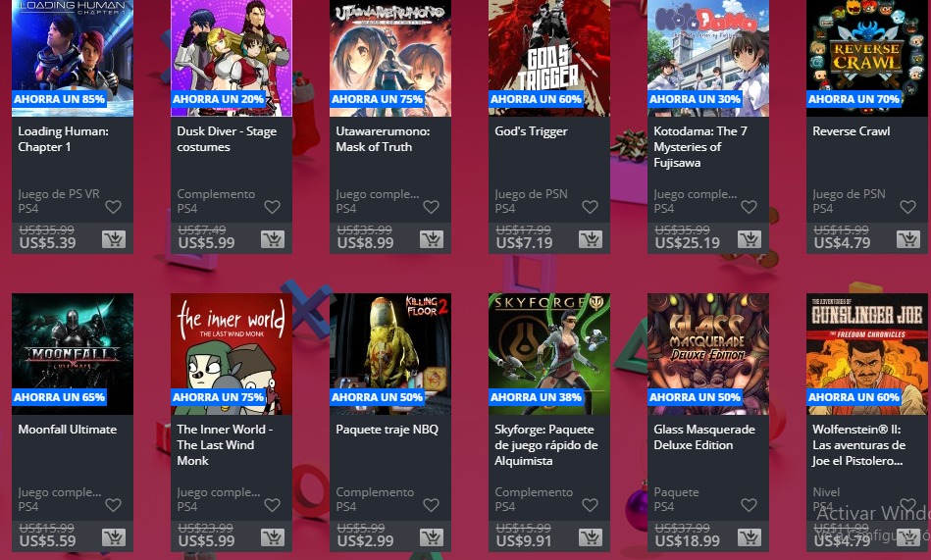Add Paquete traje NBQ to cart
This screenshot has height=560, width=931.
coord(432,537)
